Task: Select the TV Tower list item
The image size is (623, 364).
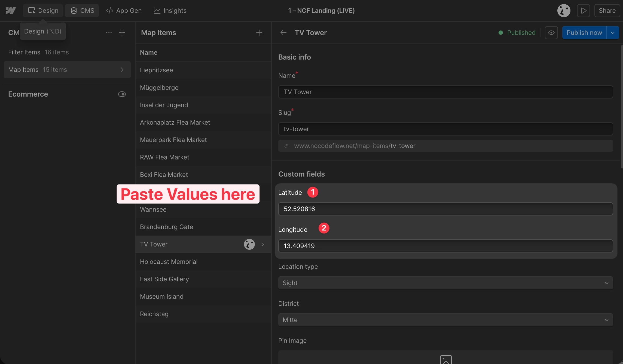Action: click(x=203, y=244)
